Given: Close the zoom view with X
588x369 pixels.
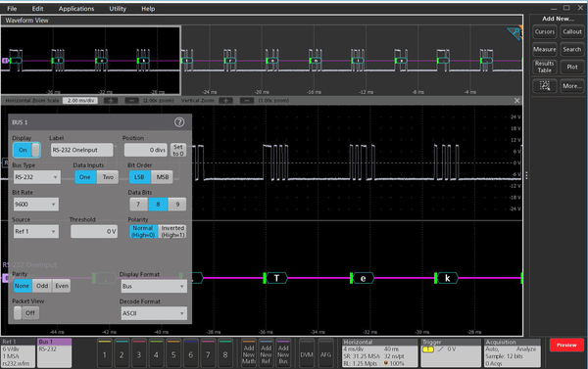Looking at the screenshot, I should coord(516,101).
